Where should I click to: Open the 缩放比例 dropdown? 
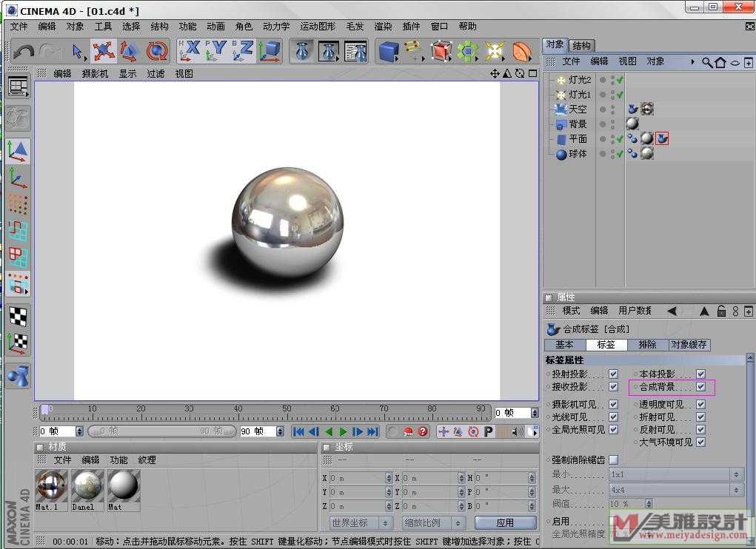[433, 523]
